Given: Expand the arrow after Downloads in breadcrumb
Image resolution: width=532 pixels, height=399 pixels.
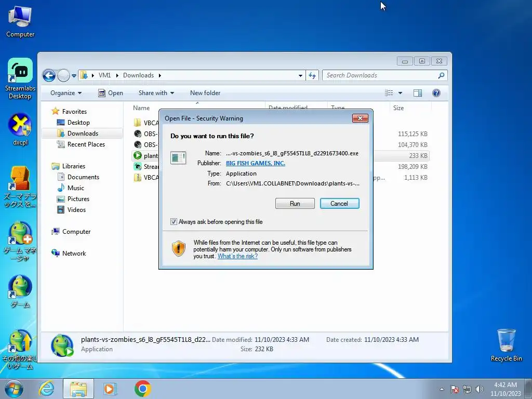Looking at the screenshot, I should click(x=159, y=75).
